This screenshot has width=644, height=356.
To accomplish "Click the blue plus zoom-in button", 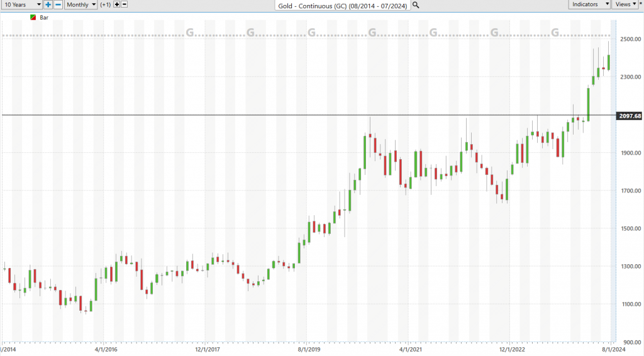I will [x=48, y=4].
